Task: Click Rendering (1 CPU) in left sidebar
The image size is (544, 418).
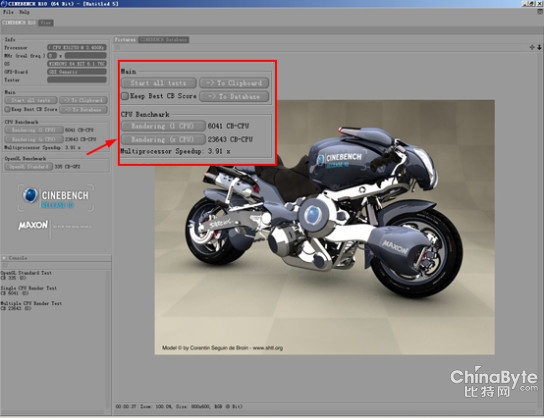Action: click(34, 130)
